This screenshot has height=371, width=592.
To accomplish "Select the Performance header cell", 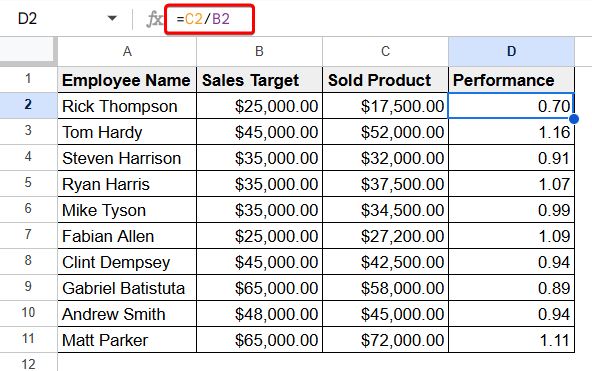I will pyautogui.click(x=512, y=80).
